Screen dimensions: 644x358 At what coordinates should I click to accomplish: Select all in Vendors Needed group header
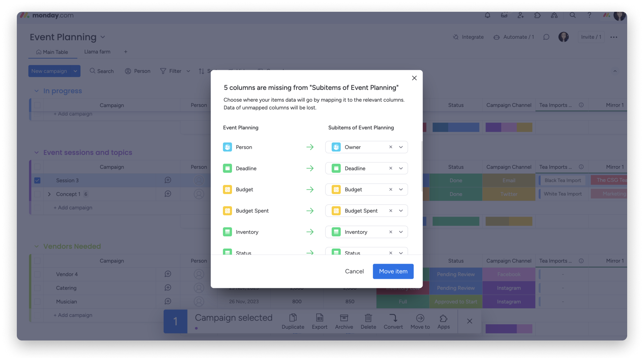[x=37, y=261]
